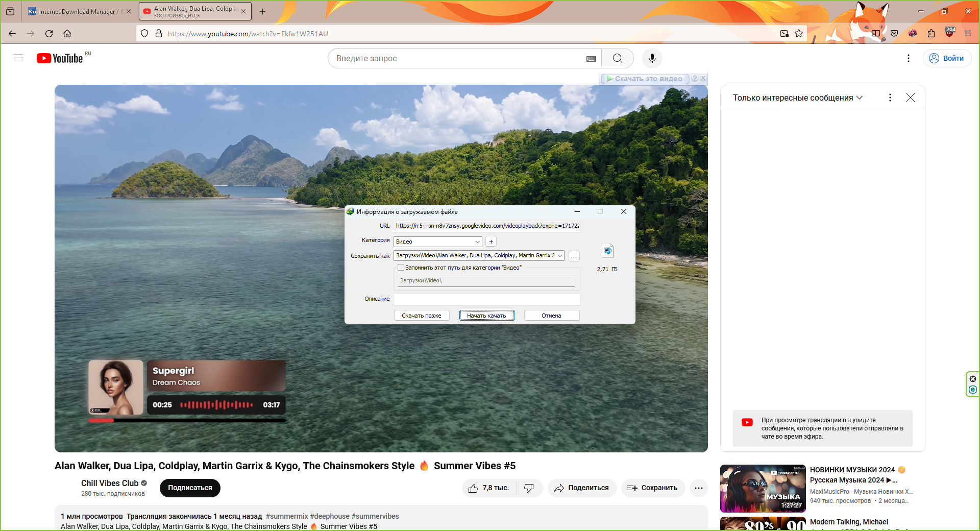Dislike the video thumbs-down button

coord(529,488)
